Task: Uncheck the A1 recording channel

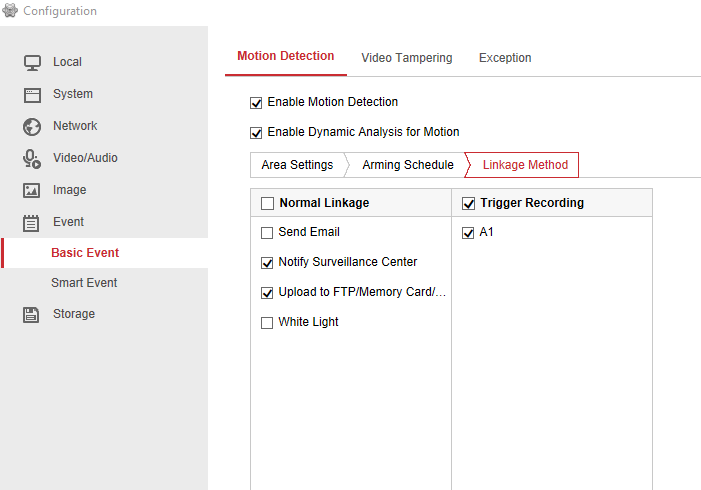Action: pyautogui.click(x=468, y=233)
